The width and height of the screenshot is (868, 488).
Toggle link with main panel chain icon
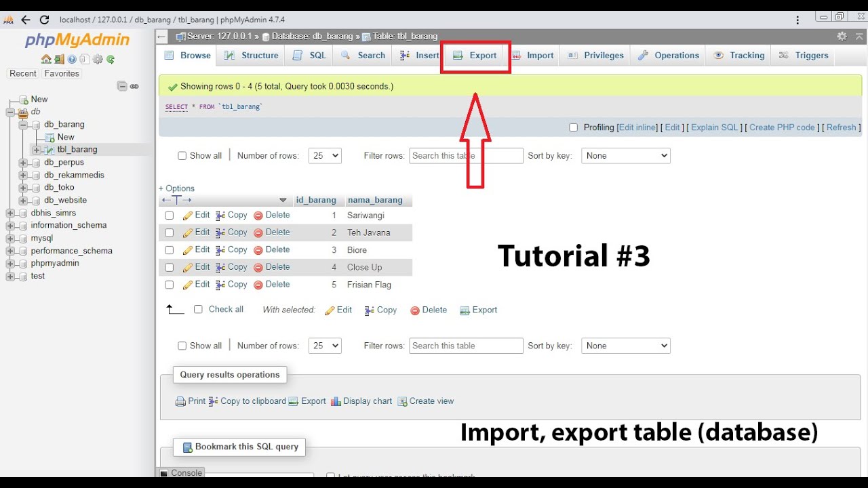click(x=134, y=86)
